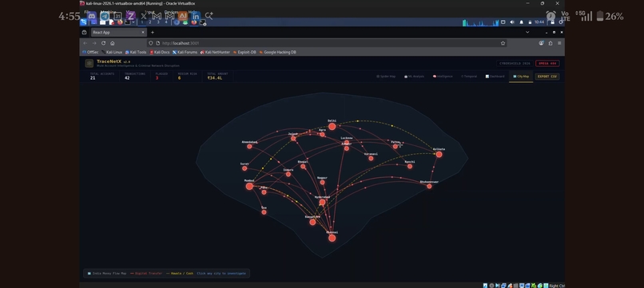The image size is (644, 288).
Task: Investigate the Delhi city node
Action: click(332, 126)
